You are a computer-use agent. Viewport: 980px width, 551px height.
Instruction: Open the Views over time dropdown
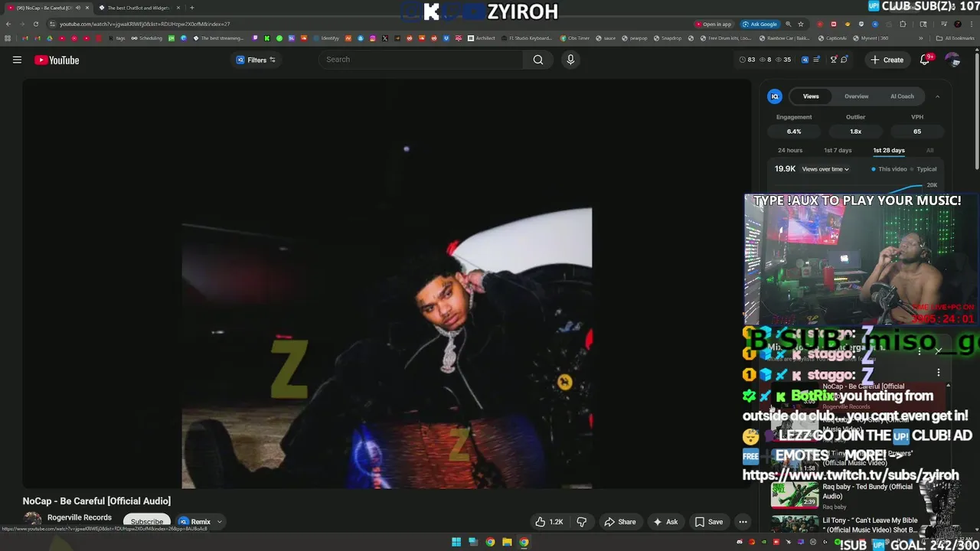click(825, 169)
